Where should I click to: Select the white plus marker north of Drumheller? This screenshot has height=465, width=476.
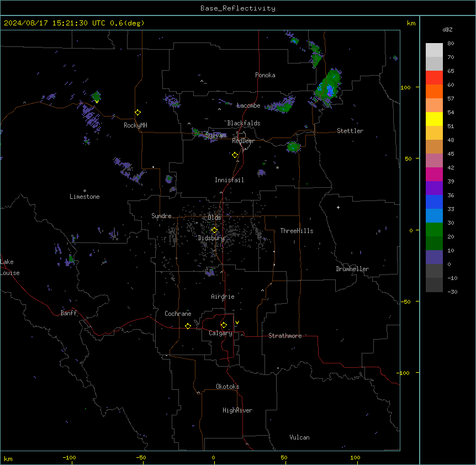pyautogui.click(x=338, y=207)
